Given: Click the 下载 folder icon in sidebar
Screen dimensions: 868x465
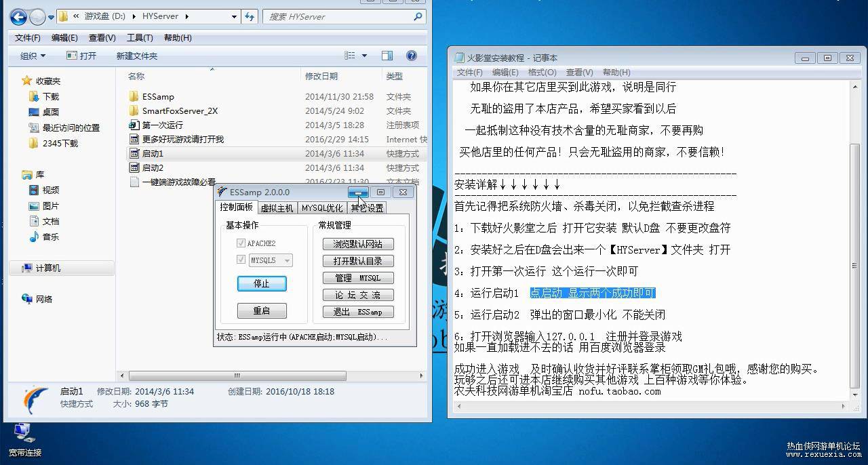Looking at the screenshot, I should coord(34,96).
